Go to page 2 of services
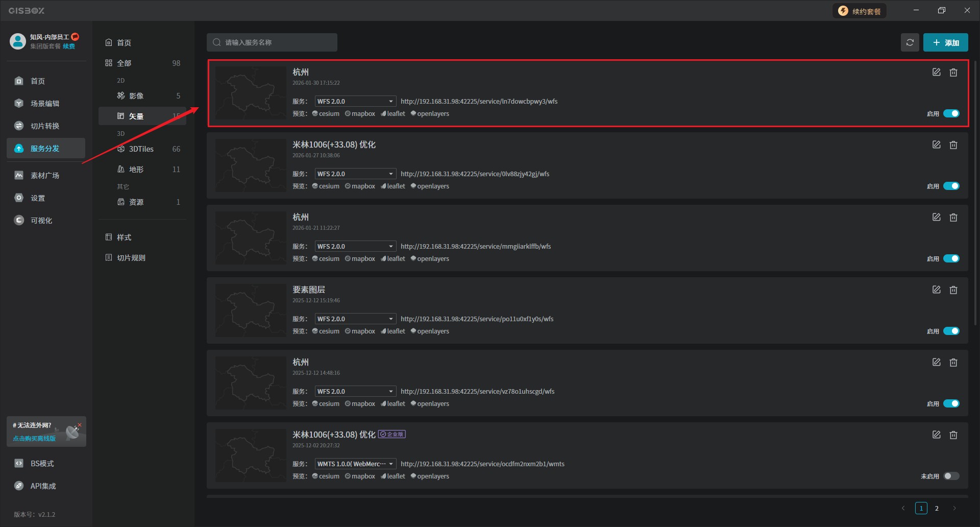This screenshot has width=980, height=527. (x=937, y=509)
